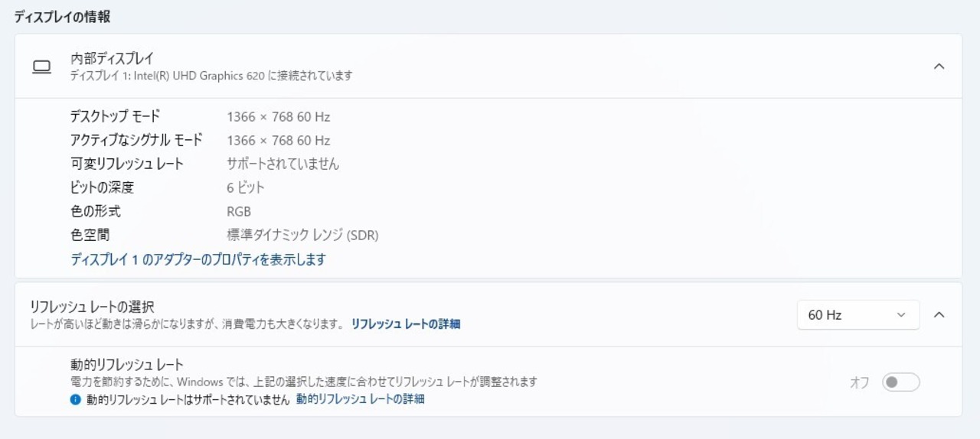The width and height of the screenshot is (980, 439).
Task: Click the ビットの深度 value 6 ビット
Action: [246, 187]
